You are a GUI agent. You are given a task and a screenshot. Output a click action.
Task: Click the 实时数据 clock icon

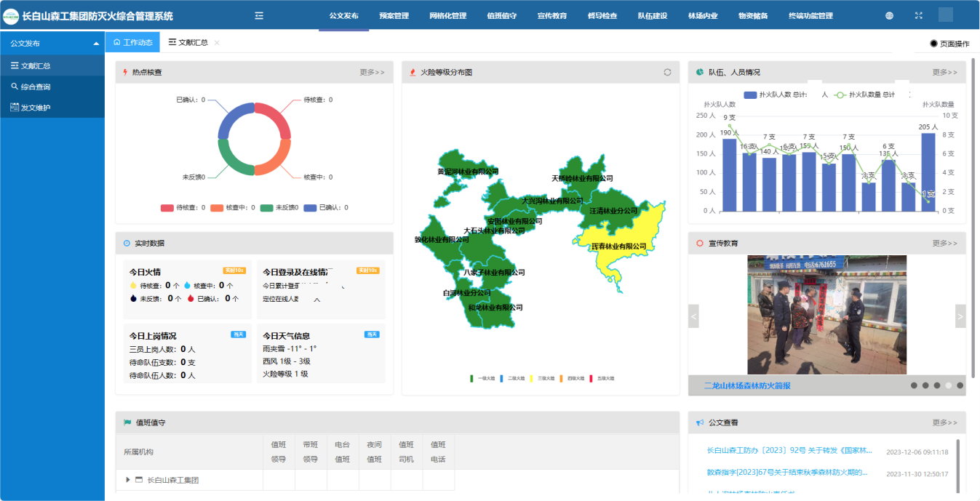(127, 243)
